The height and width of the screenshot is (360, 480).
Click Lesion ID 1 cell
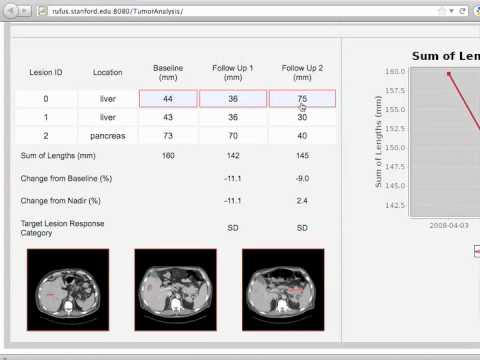coord(46,117)
